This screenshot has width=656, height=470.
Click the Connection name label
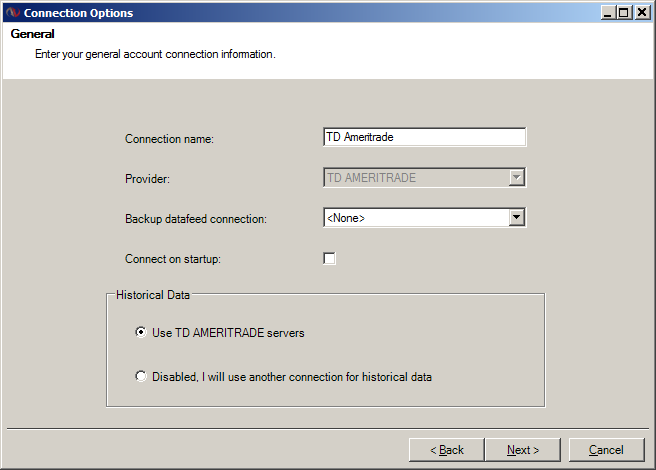(170, 139)
